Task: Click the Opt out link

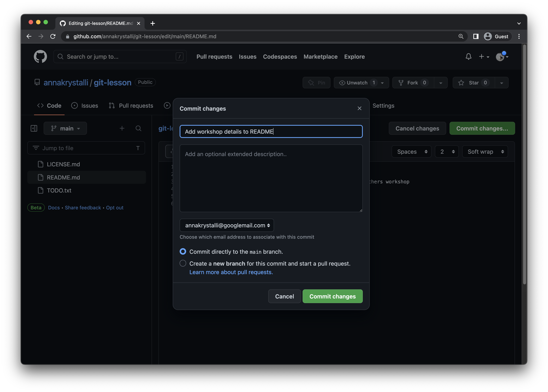Action: [114, 208]
